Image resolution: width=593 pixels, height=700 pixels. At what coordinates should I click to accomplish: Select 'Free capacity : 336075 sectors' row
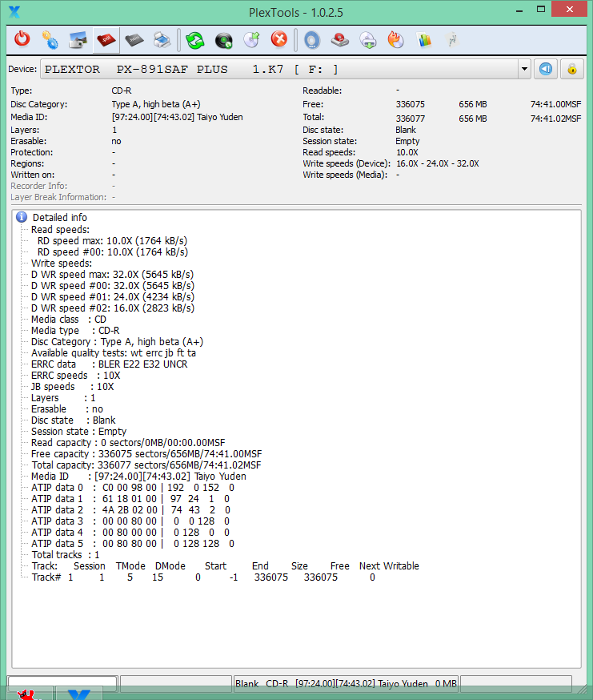coord(146,453)
